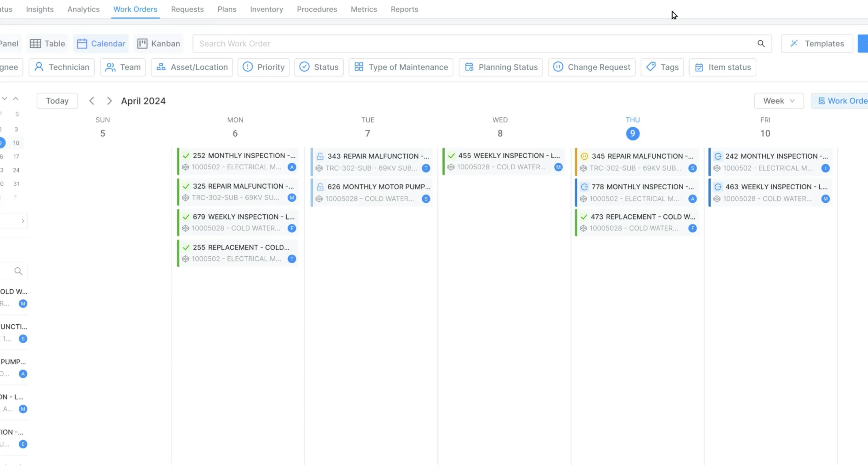Viewport: 868px width, 471px height.
Task: Open the Status filter
Action: [x=319, y=67]
